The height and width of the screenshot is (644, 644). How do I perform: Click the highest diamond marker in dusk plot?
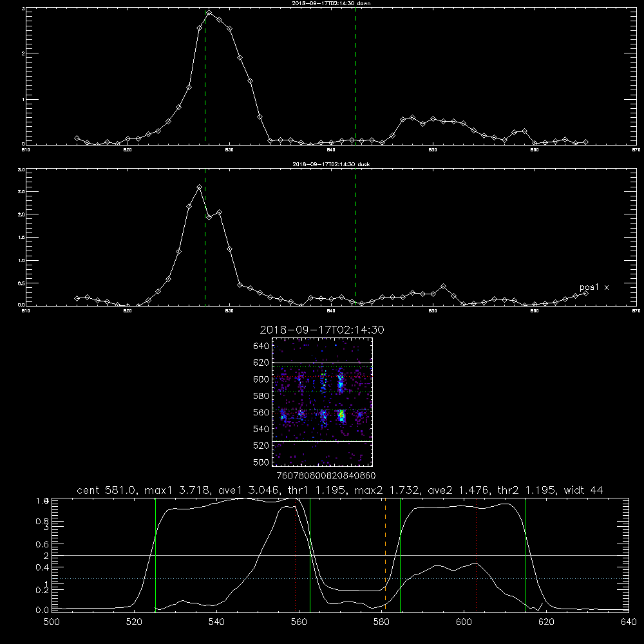200,187
